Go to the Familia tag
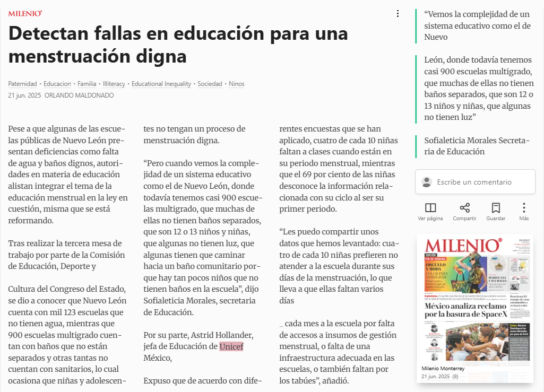Screen dimensions: 544x392 [87, 84]
